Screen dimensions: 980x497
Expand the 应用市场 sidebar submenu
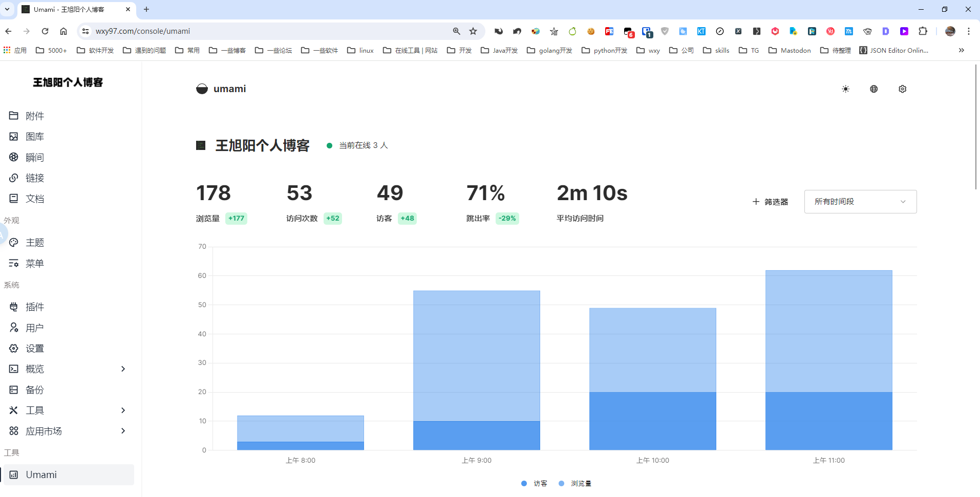tap(123, 431)
